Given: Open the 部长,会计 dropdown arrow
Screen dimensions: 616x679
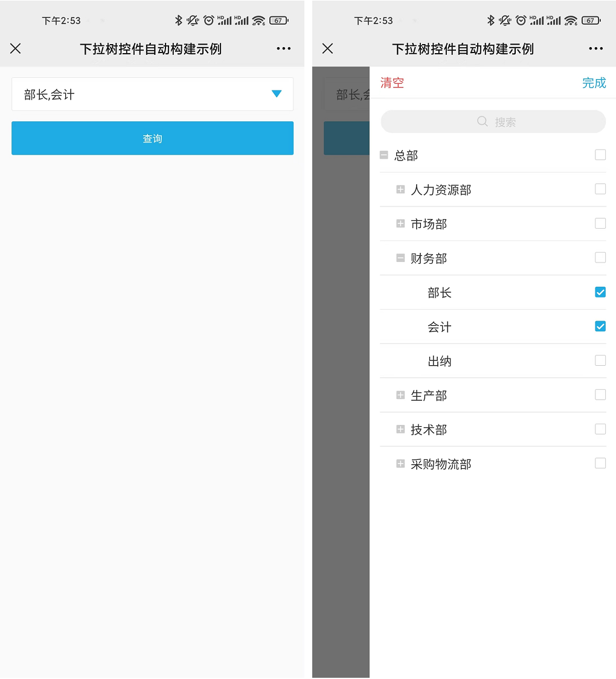Looking at the screenshot, I should 277,94.
